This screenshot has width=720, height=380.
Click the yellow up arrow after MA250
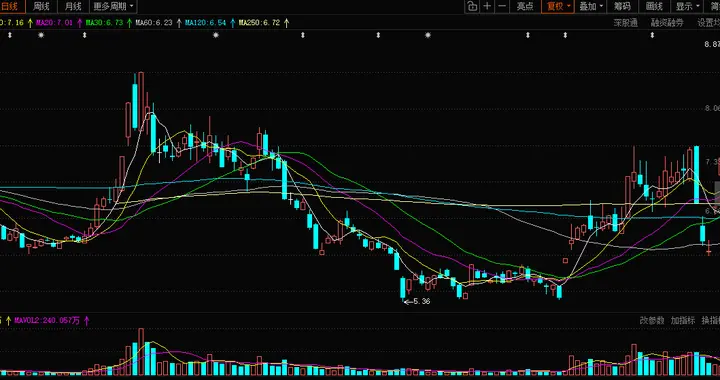287,22
